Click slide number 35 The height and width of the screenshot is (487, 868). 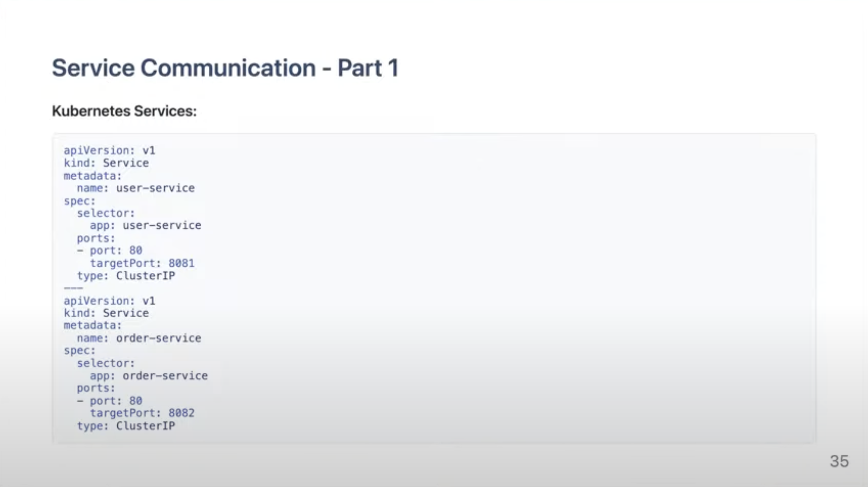pos(839,461)
